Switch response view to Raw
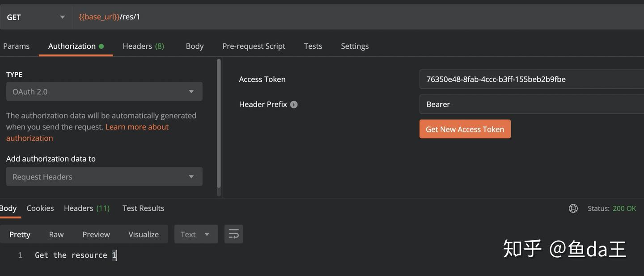The image size is (644, 276). 56,234
